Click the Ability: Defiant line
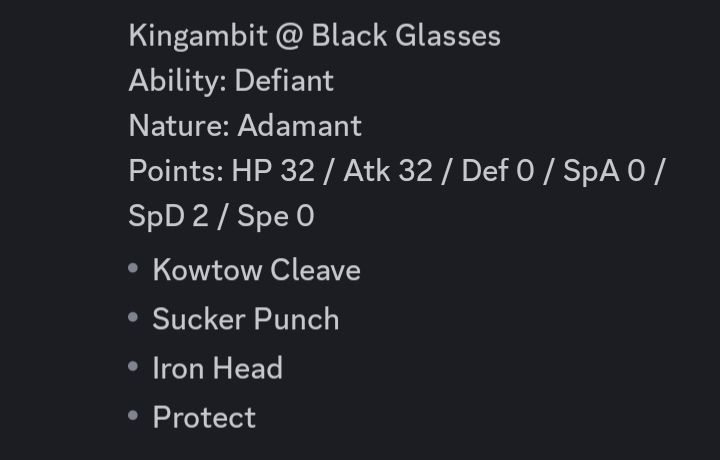 pos(231,81)
